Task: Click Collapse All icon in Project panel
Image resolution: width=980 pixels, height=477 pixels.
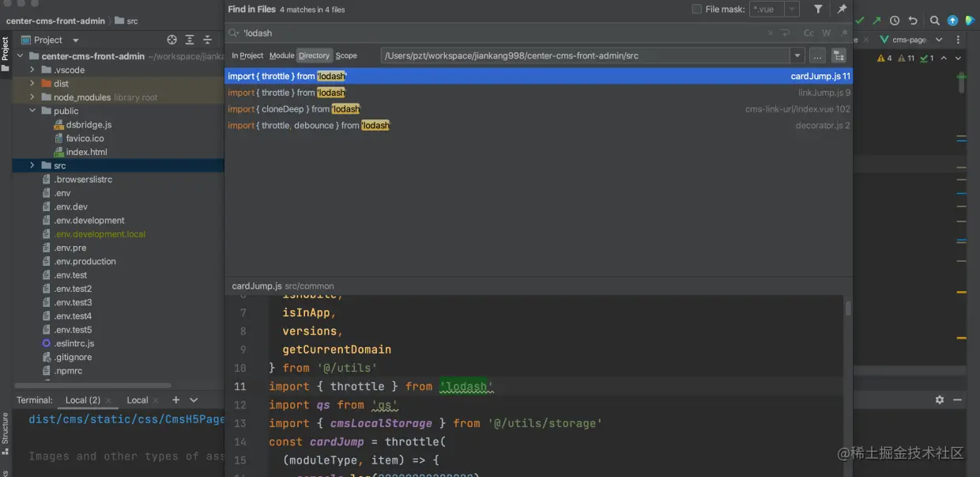Action: point(208,40)
